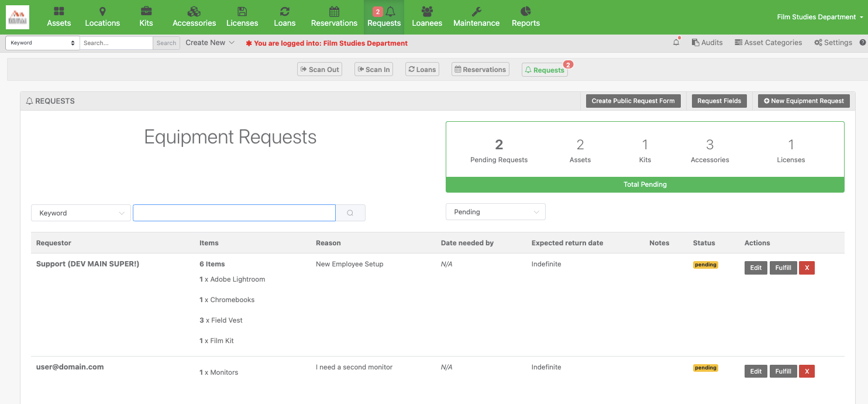Delete the Support New Employee Setup request

tap(807, 268)
